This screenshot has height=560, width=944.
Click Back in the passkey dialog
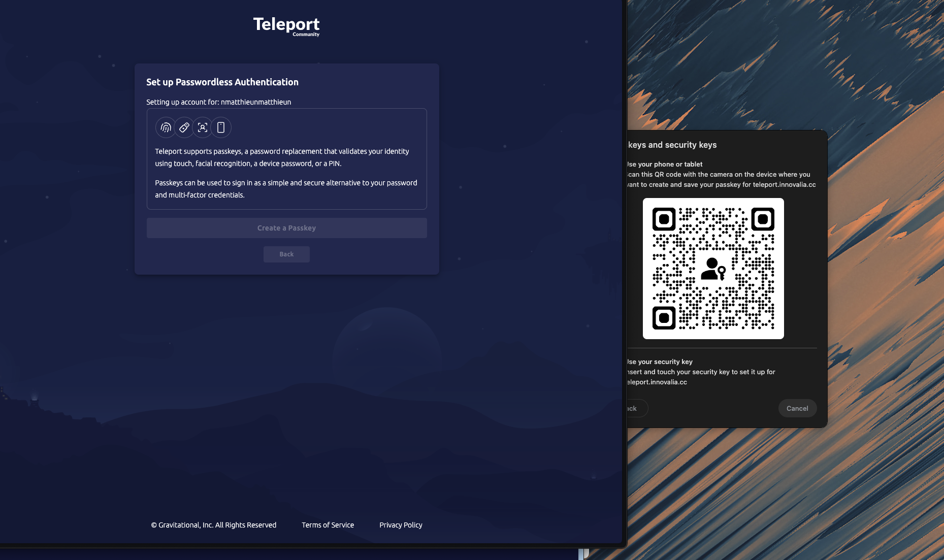tap(631, 408)
